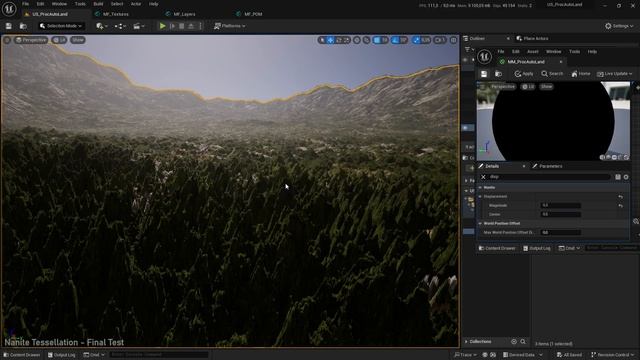Click the Home icon in material editor
Viewport: 640px width, 360px height.
click(581, 74)
